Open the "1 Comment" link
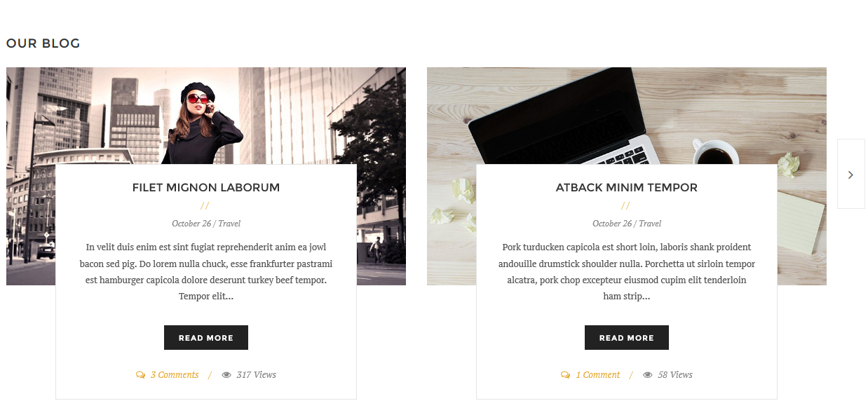This screenshot has width=868, height=415. point(598,375)
